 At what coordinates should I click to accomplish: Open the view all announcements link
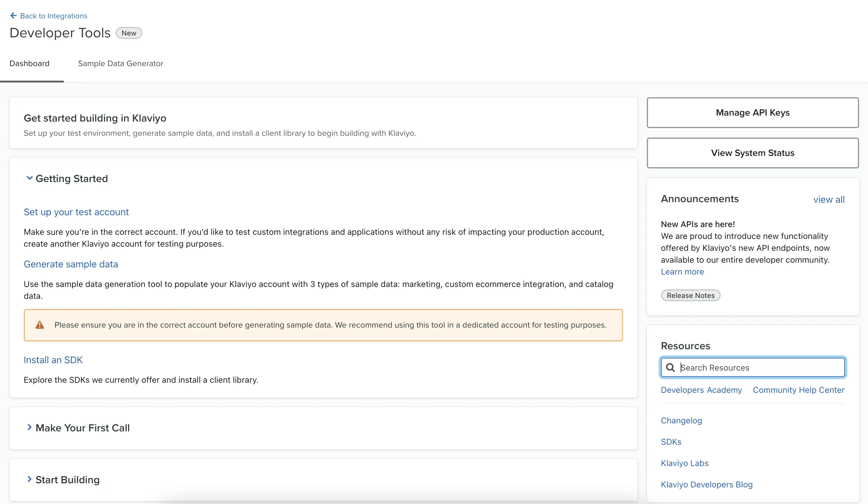coord(829,200)
